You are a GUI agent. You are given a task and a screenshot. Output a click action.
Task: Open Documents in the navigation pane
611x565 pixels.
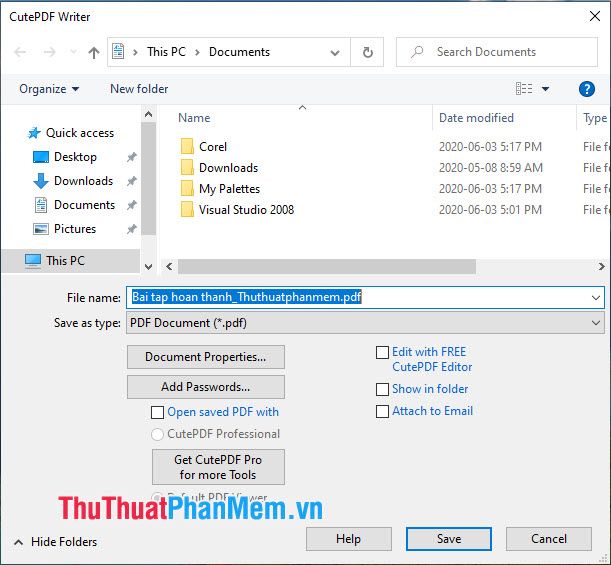click(x=84, y=205)
